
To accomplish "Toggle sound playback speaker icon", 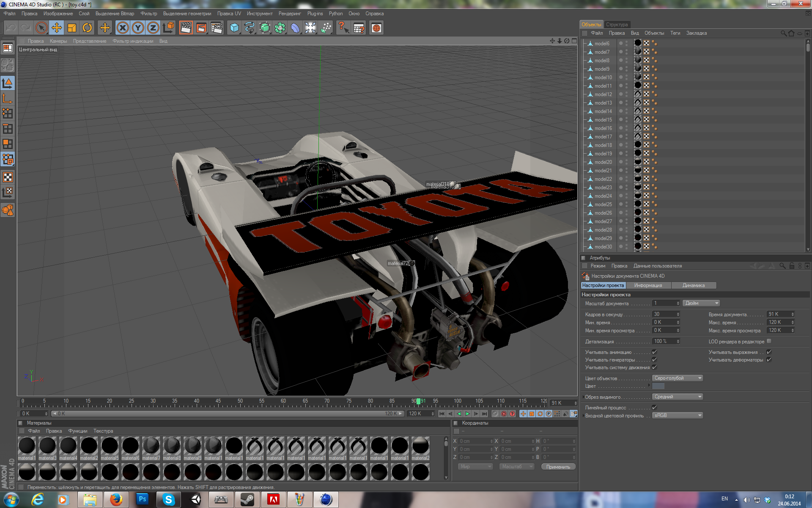I will 565,414.
